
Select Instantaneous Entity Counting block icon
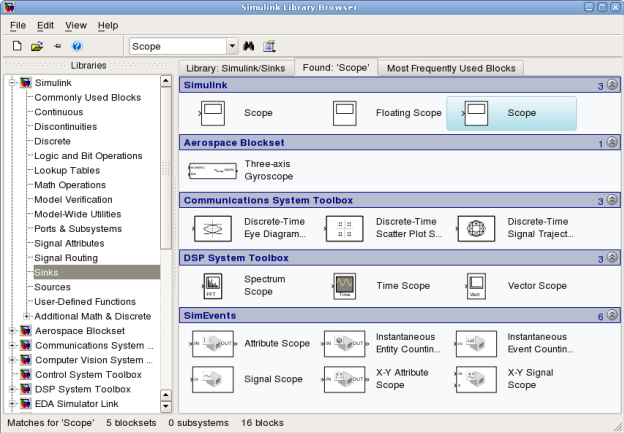(345, 344)
